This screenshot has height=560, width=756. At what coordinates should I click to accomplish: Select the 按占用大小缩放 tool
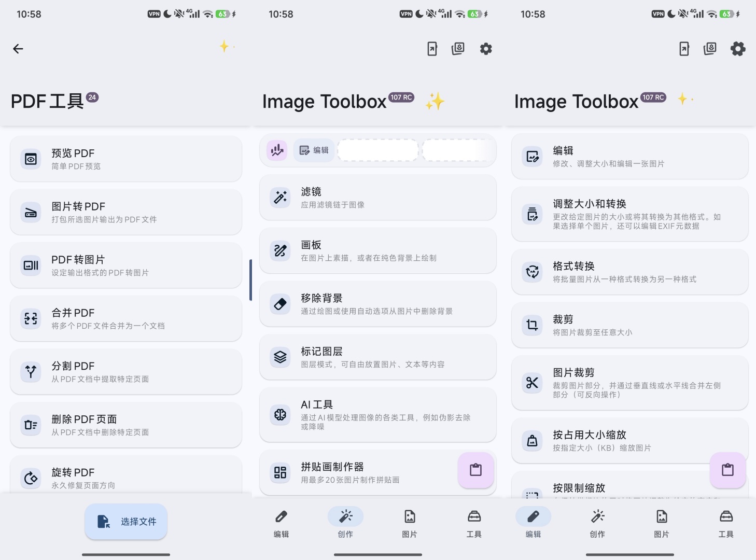[630, 441]
